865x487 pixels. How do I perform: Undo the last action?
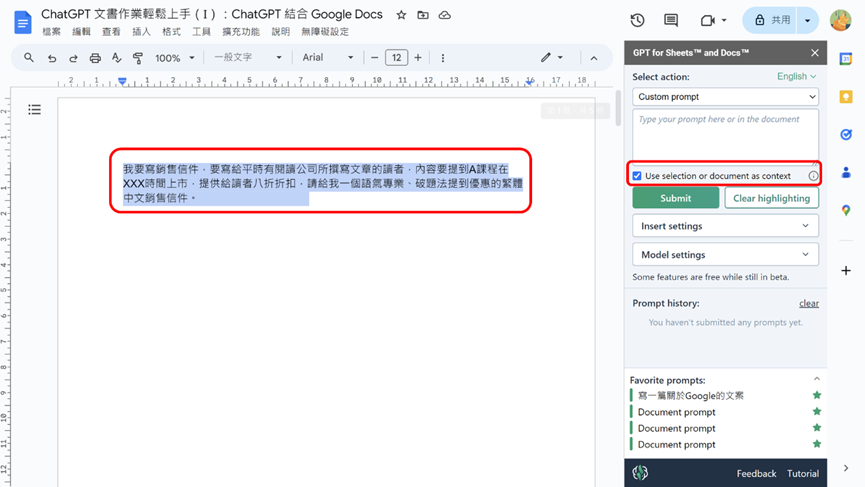(52, 58)
